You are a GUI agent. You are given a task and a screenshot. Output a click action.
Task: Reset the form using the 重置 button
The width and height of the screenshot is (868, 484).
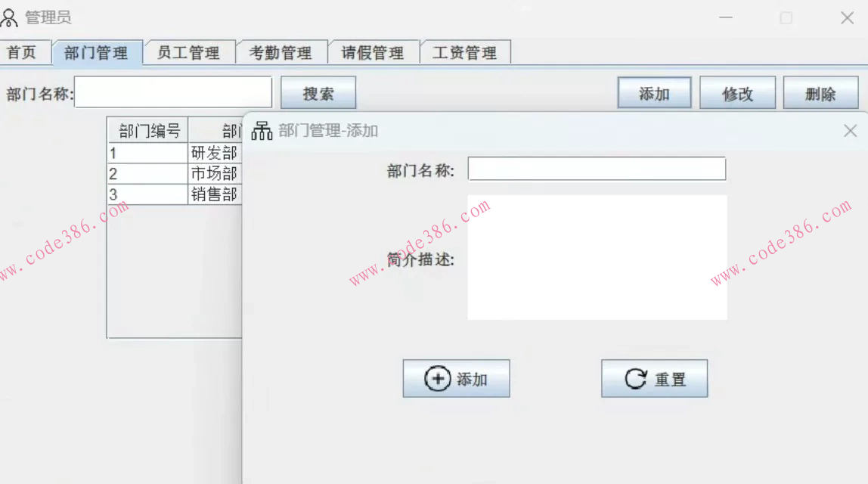(654, 378)
